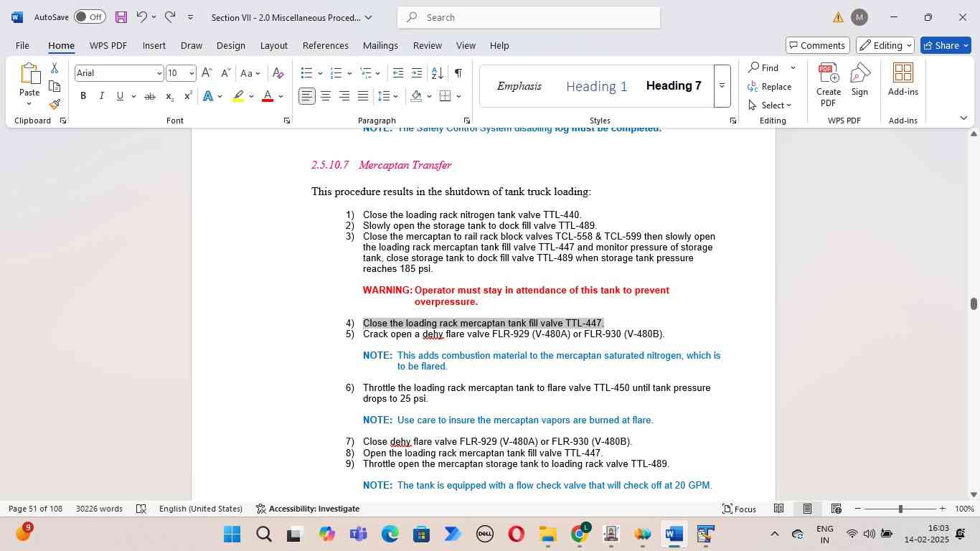Click the Find button
Viewport: 980px width, 551px height.
coord(764,67)
